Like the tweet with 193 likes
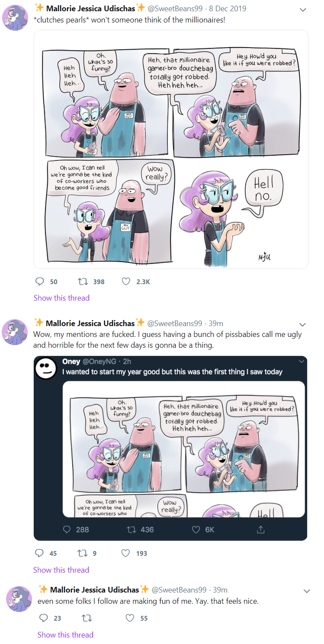The image size is (324, 644). pyautogui.click(x=126, y=553)
